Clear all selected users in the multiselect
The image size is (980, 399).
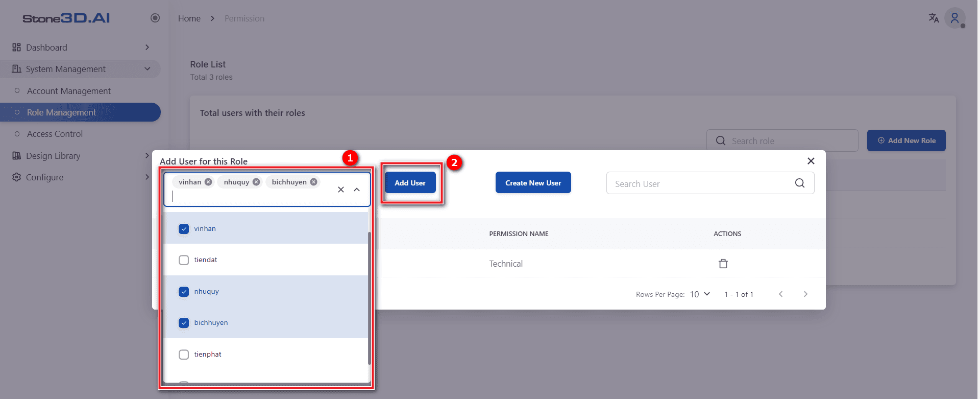pos(341,190)
